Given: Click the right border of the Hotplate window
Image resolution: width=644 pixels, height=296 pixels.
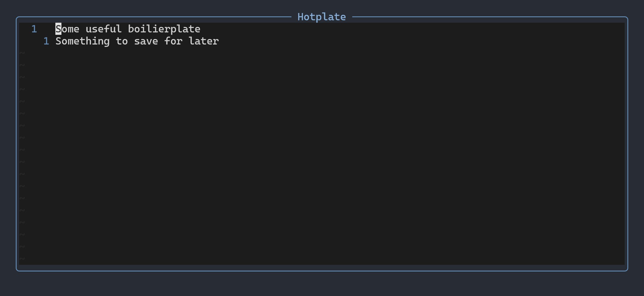Looking at the screenshot, I should (x=628, y=144).
